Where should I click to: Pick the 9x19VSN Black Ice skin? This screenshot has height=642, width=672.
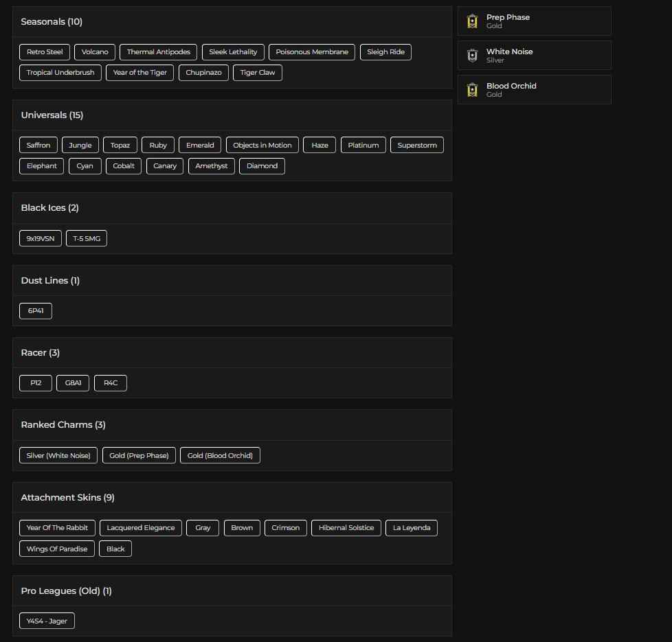tap(40, 238)
